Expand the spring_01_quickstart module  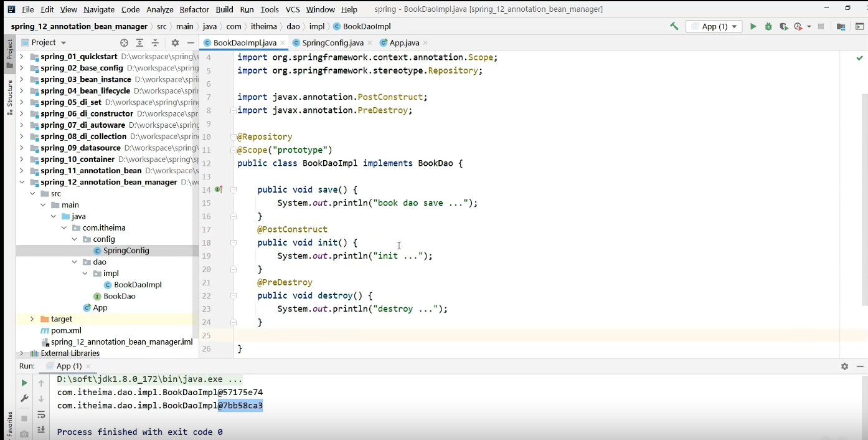(x=22, y=57)
